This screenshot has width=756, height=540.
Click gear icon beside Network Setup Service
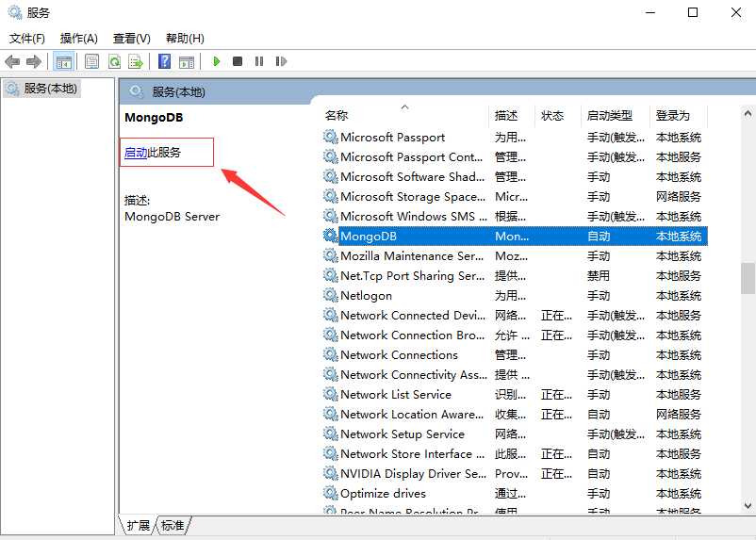coord(330,434)
